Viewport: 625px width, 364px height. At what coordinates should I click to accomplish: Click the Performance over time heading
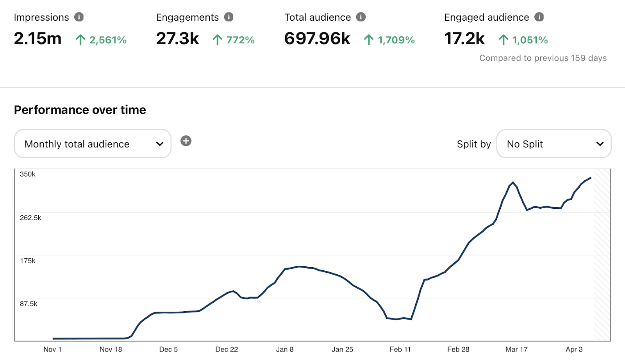coord(80,110)
